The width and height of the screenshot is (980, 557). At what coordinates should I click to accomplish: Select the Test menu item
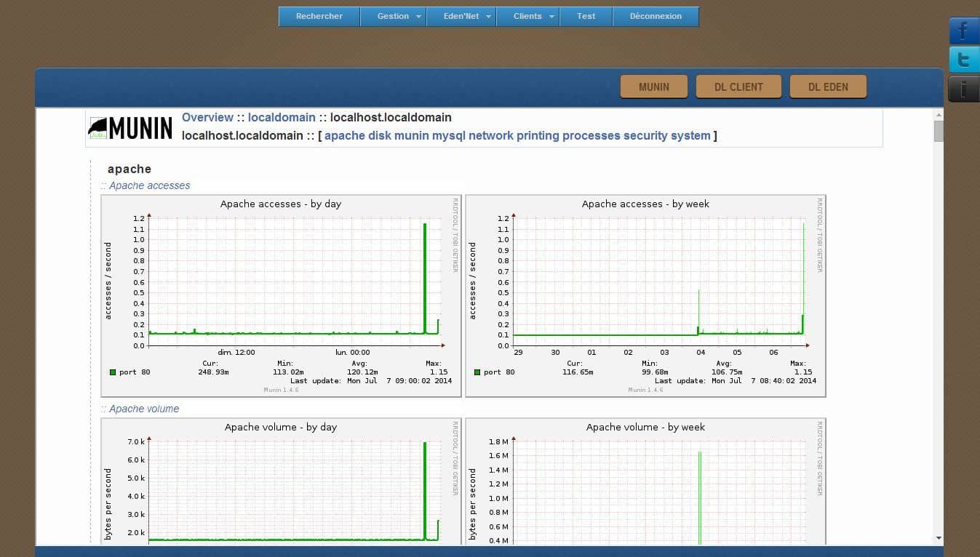(x=586, y=16)
